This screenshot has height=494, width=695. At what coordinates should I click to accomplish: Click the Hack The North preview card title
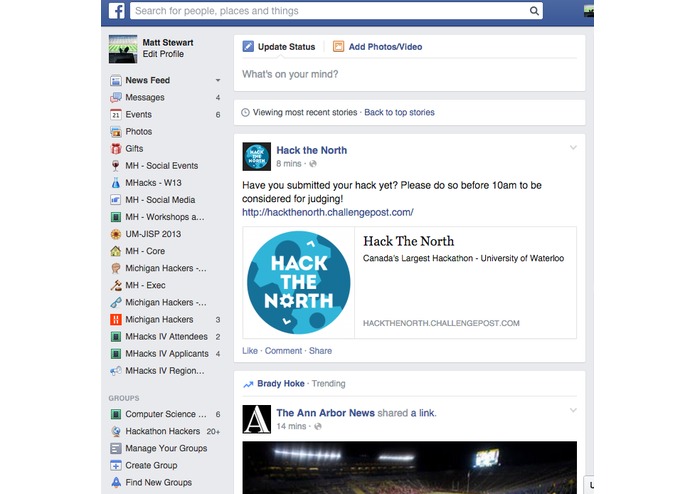409,241
